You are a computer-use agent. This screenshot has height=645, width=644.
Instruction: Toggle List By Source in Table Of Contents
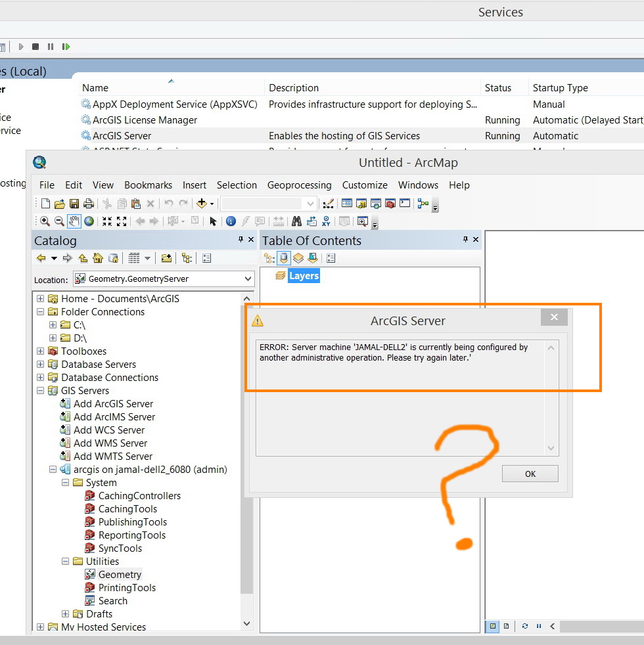pos(283,258)
